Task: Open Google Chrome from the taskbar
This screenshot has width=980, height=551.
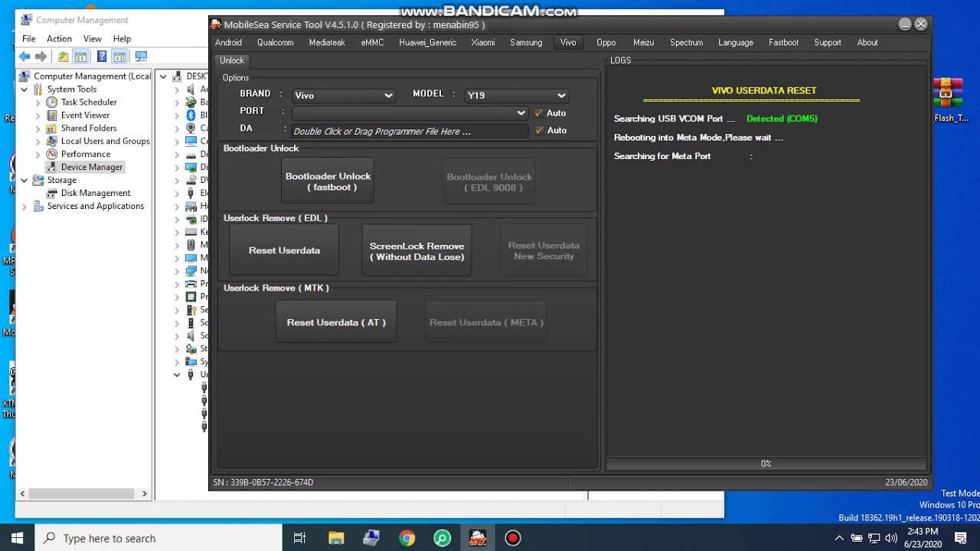Action: coord(407,538)
